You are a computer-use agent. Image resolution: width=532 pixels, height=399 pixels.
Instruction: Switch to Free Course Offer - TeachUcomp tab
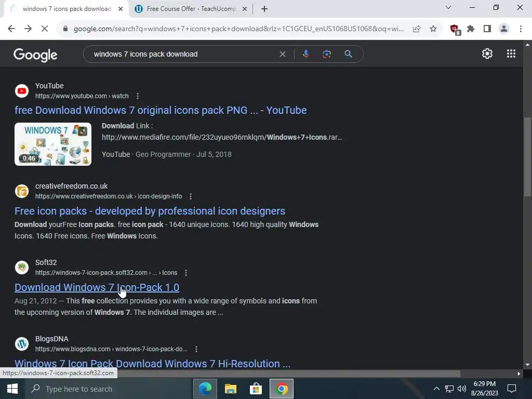coord(191,9)
